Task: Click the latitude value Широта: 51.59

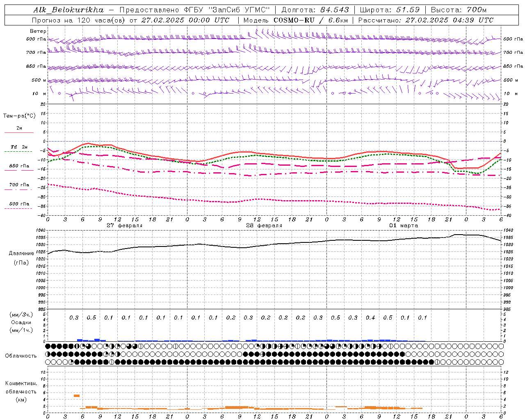Action: click(390, 9)
